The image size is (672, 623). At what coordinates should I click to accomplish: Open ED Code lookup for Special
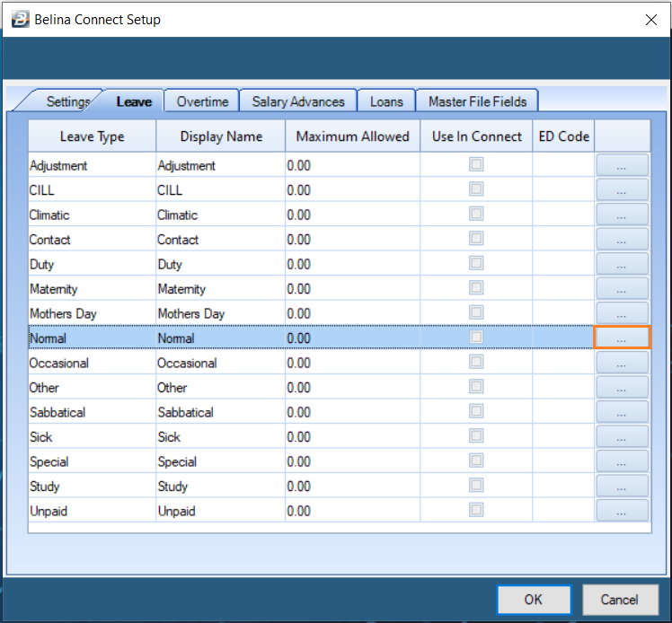click(622, 461)
